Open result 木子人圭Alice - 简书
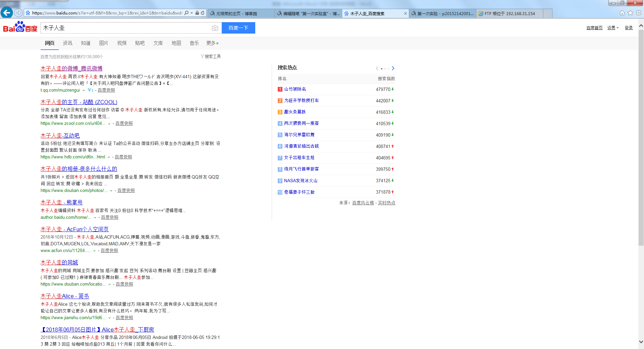The image size is (644, 349). point(65,296)
